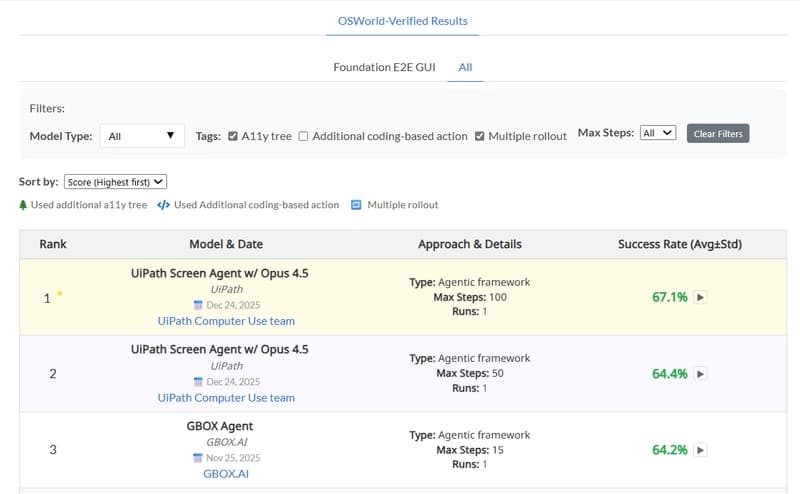The width and height of the screenshot is (800, 494).
Task: Click rank 1 UiPath Screen Agent title
Action: 219,274
